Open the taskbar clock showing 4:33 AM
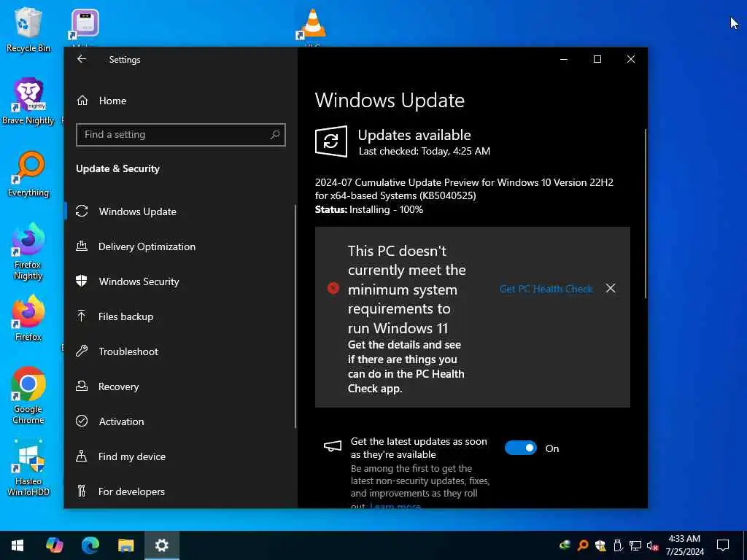 684,545
